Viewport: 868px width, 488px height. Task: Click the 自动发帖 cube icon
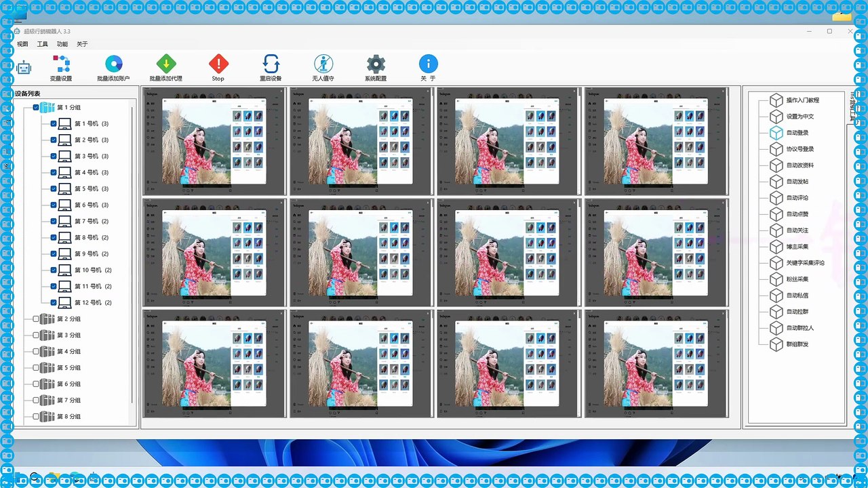(x=776, y=182)
